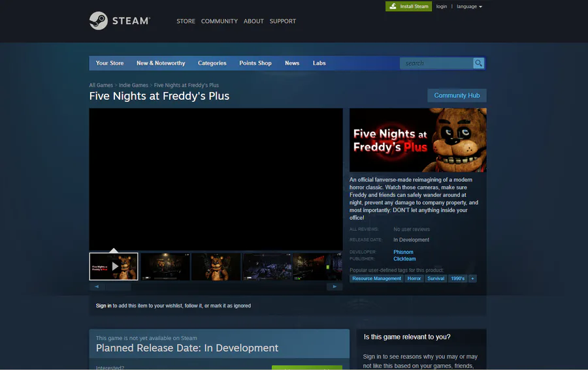Image resolution: width=588 pixels, height=370 pixels.
Task: Click the Install Steam button
Action: [x=409, y=7]
